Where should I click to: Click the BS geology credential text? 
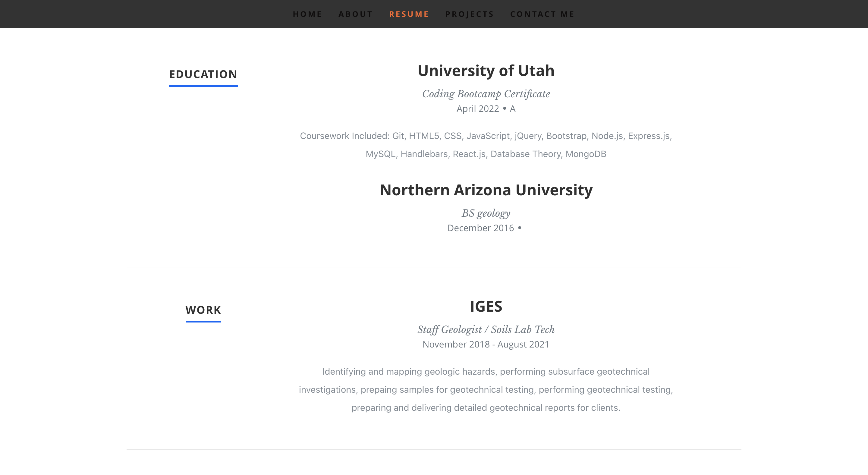pos(486,213)
